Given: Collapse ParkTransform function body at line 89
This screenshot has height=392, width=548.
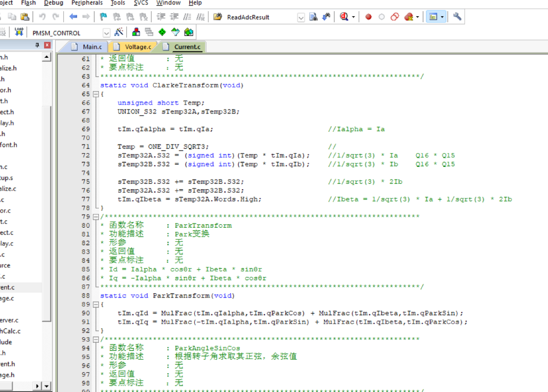Looking at the screenshot, I should (96, 304).
